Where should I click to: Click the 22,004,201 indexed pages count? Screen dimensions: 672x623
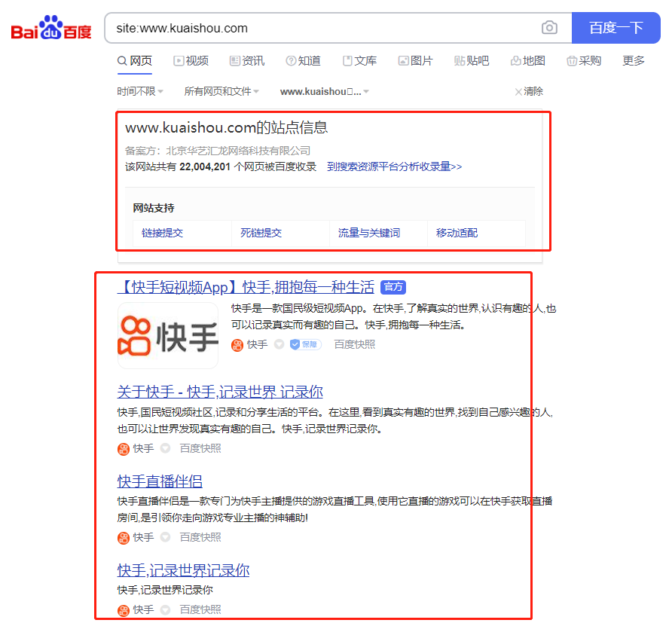(x=205, y=166)
